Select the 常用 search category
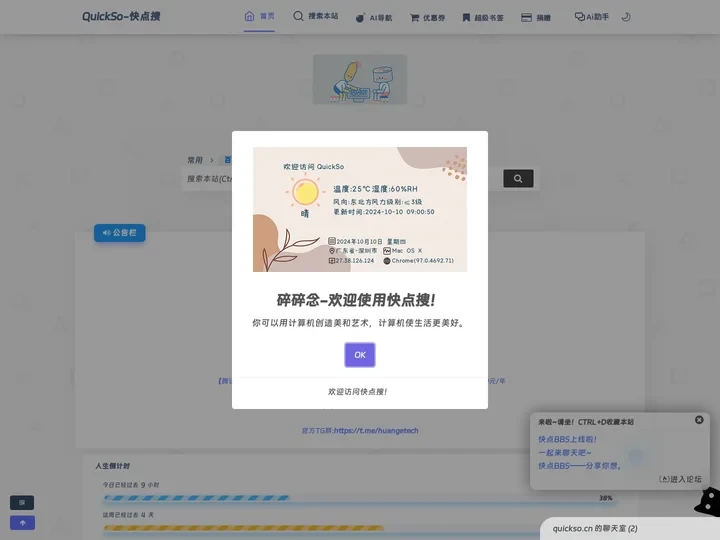 pyautogui.click(x=195, y=160)
